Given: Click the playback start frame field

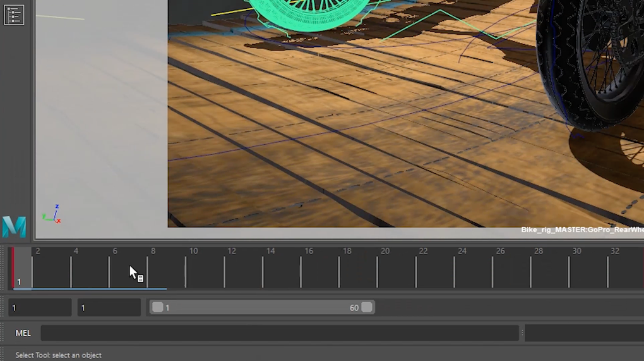Looking at the screenshot, I should 109,307.
